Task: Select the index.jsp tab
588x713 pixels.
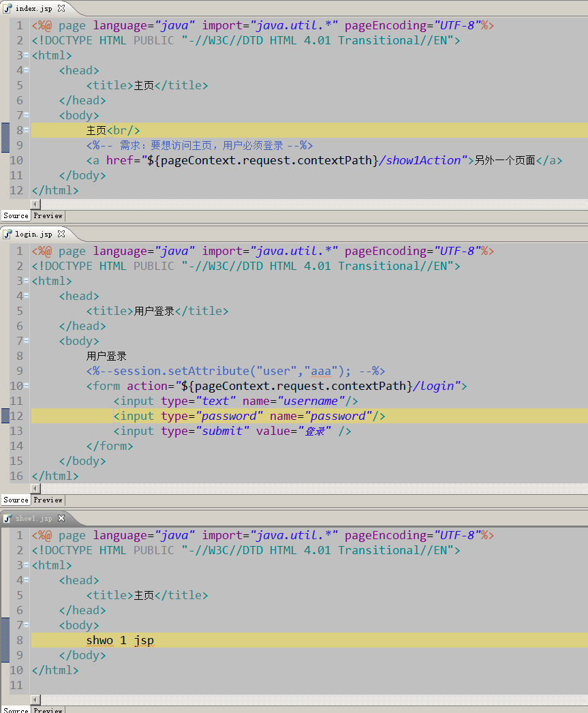Action: pos(33,8)
